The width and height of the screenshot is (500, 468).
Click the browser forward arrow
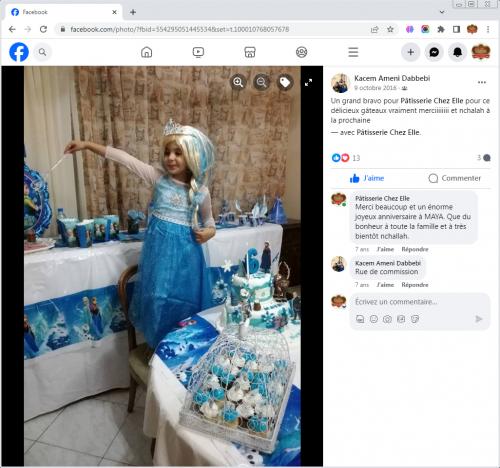click(28, 29)
